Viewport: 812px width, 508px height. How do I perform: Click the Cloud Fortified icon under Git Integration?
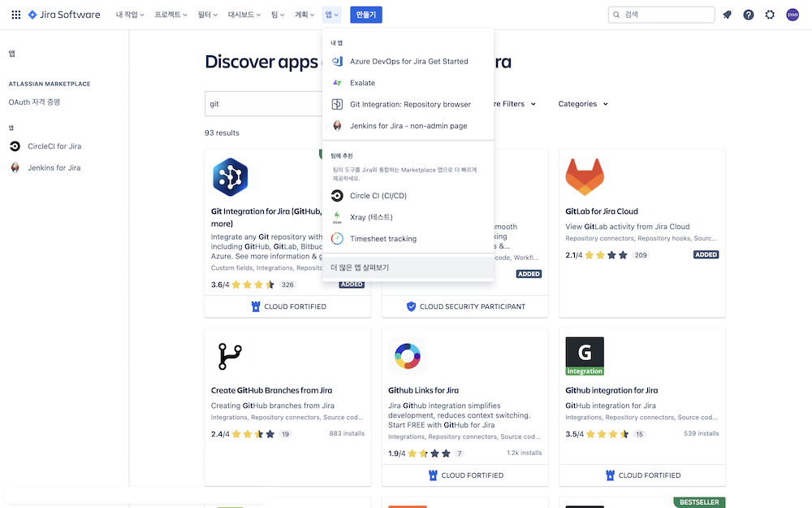point(255,306)
